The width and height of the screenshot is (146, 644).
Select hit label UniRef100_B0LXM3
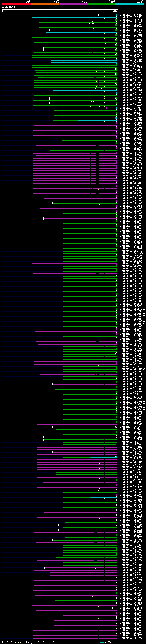[x=131, y=354]
